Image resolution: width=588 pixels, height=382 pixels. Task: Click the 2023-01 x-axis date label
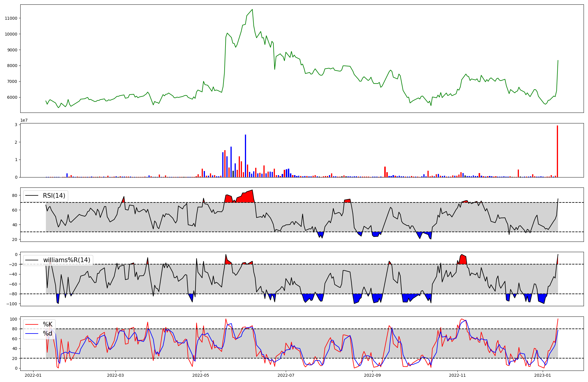(542, 375)
